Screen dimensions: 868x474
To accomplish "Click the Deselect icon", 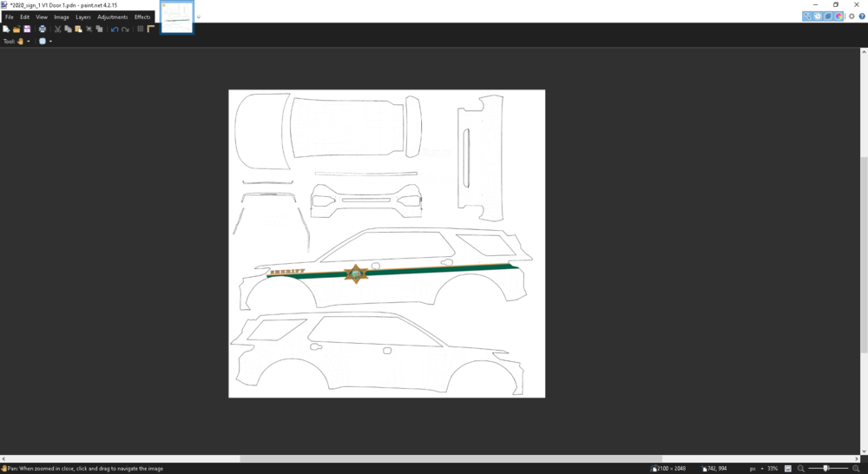I will coord(99,29).
